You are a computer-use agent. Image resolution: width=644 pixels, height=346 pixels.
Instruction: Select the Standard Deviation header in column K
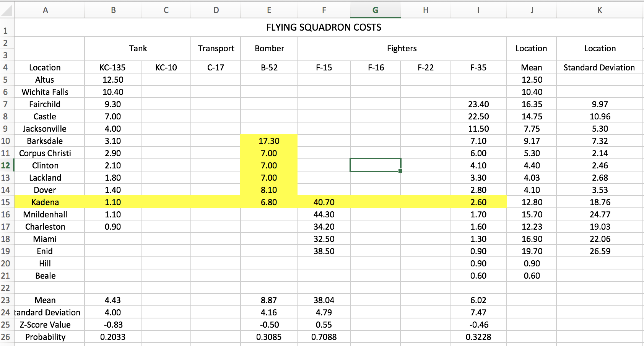click(599, 67)
